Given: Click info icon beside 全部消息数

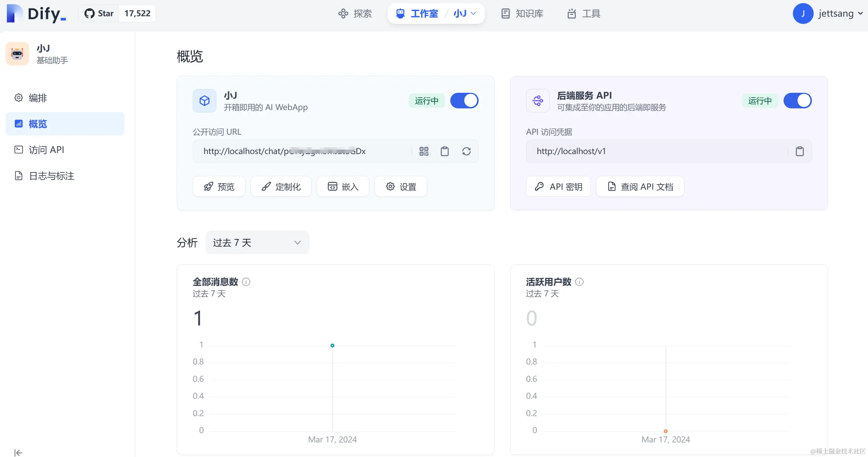Looking at the screenshot, I should [x=246, y=282].
